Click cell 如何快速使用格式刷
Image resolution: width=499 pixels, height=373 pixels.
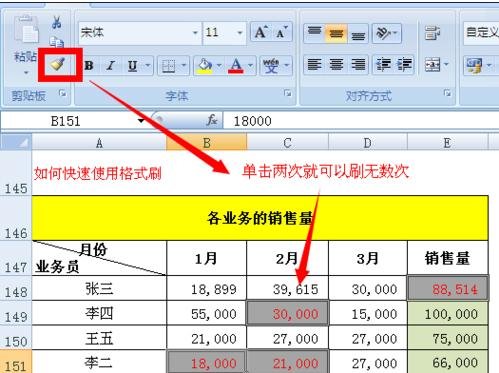tap(99, 173)
